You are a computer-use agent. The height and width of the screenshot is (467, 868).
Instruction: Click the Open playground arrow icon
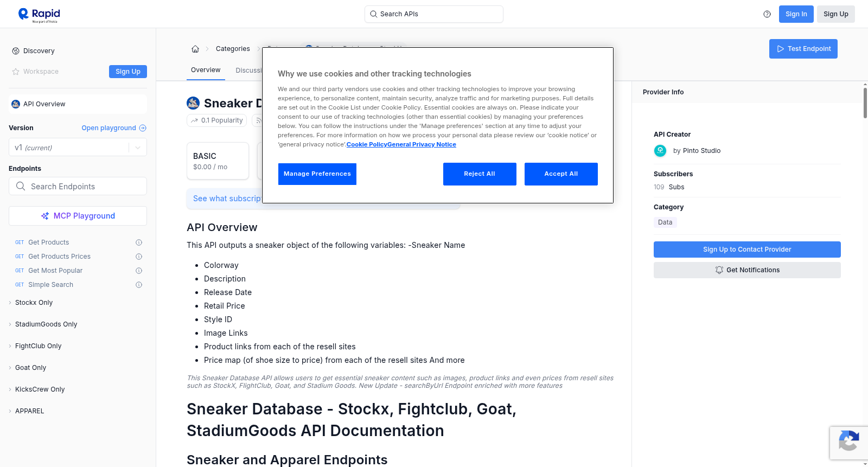(x=143, y=128)
